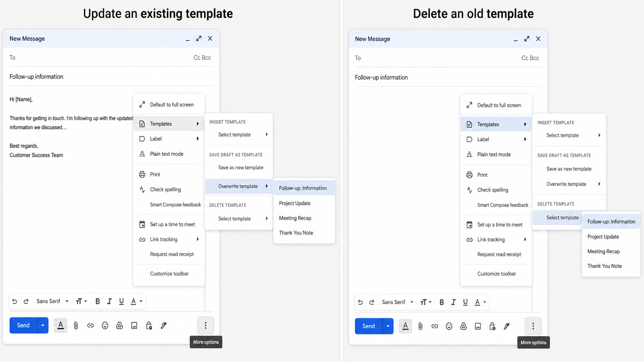644x362 pixels.
Task: Click the paperclip attach icon in left compose window
Action: pyautogui.click(x=76, y=325)
